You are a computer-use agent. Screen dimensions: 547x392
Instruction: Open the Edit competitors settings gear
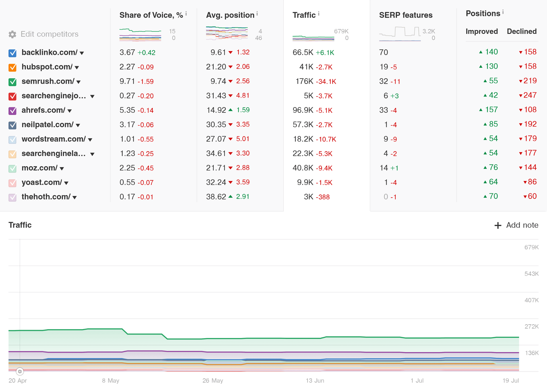click(12, 34)
